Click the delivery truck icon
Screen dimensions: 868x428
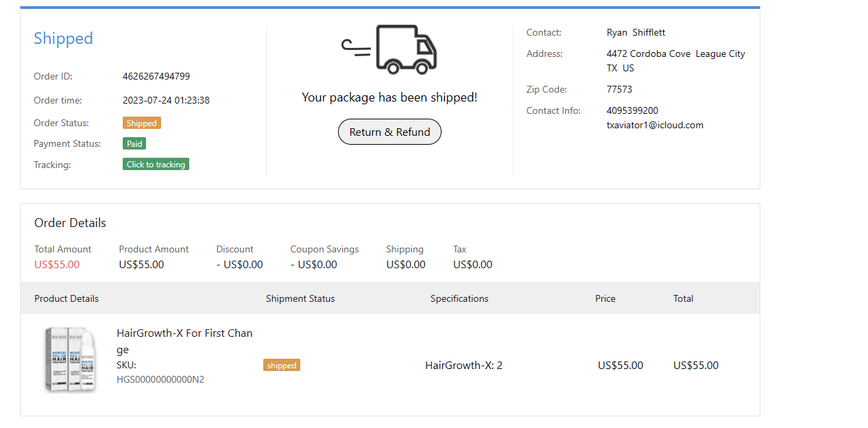(x=390, y=49)
